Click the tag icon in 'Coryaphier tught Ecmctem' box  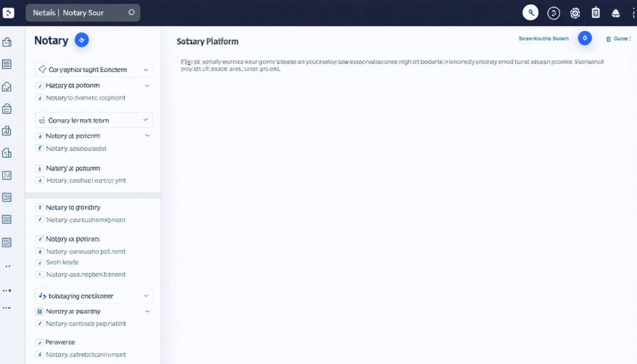42,70
